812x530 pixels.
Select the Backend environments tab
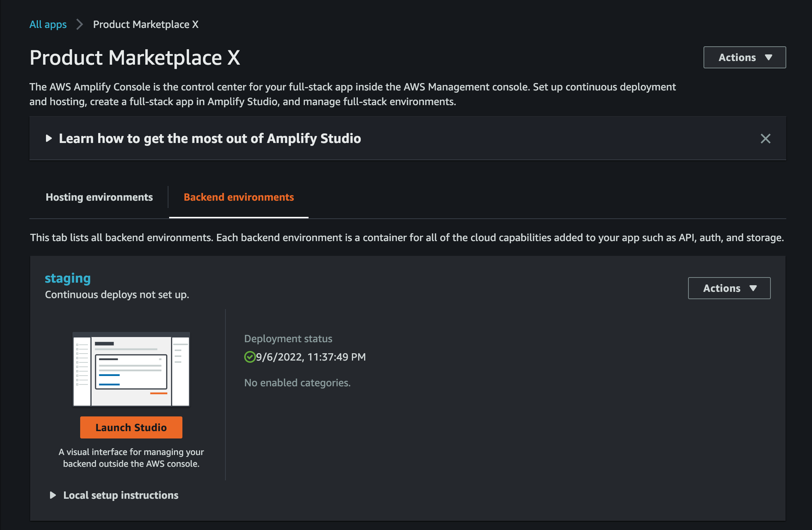click(x=239, y=197)
